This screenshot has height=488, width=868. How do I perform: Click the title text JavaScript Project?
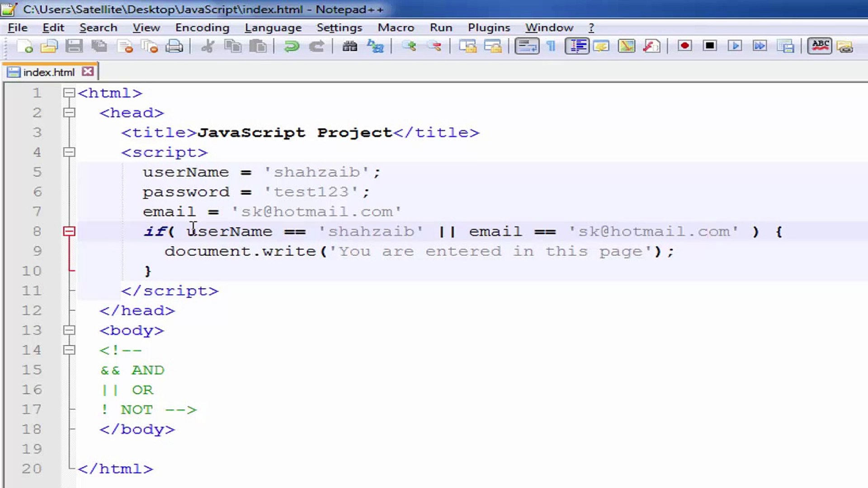(x=295, y=132)
